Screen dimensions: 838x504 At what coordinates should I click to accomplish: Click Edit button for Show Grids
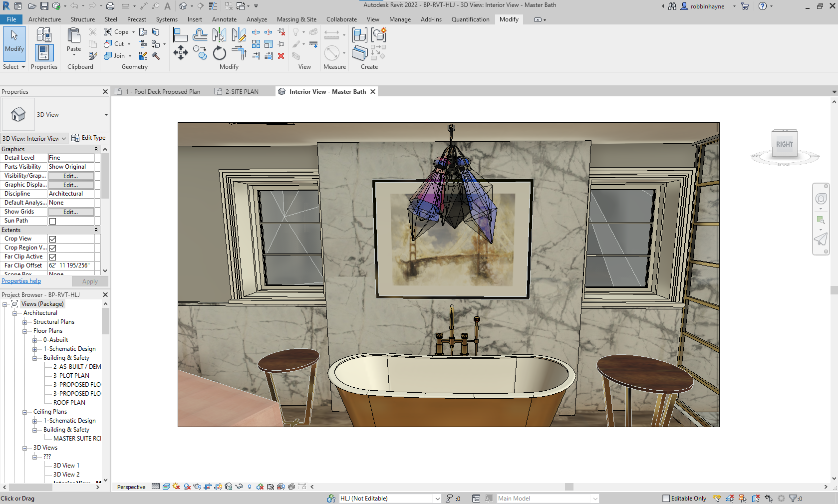tap(71, 212)
